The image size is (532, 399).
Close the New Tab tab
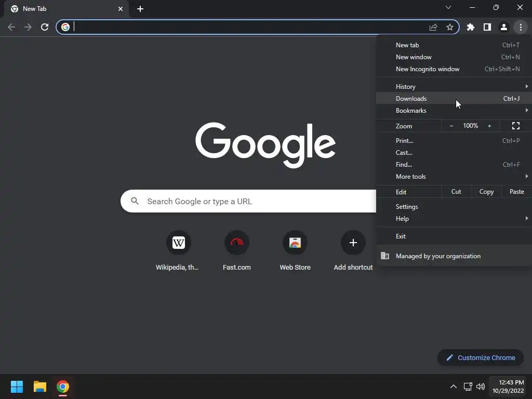click(x=121, y=9)
